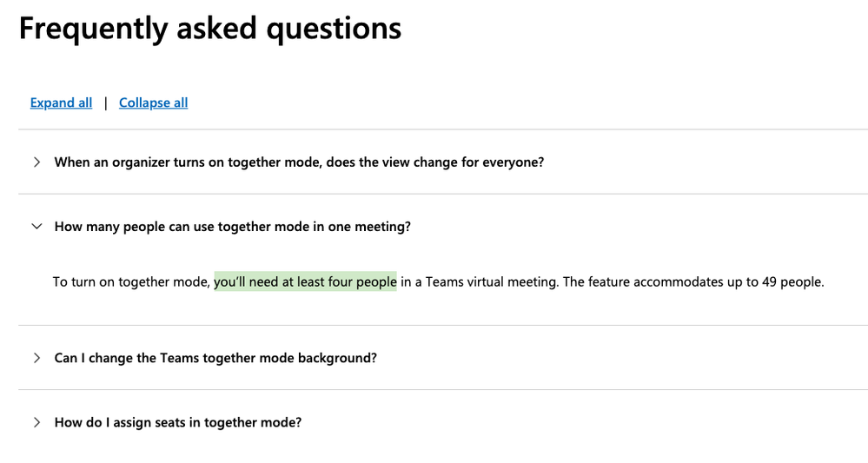
Task: Click the 'Frequently asked questions' heading
Action: (209, 29)
